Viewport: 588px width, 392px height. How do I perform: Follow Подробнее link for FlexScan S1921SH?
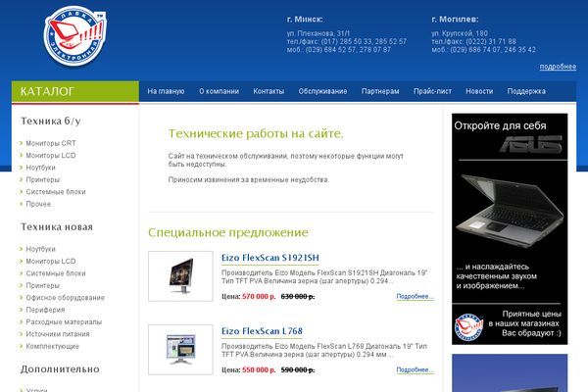tap(416, 296)
